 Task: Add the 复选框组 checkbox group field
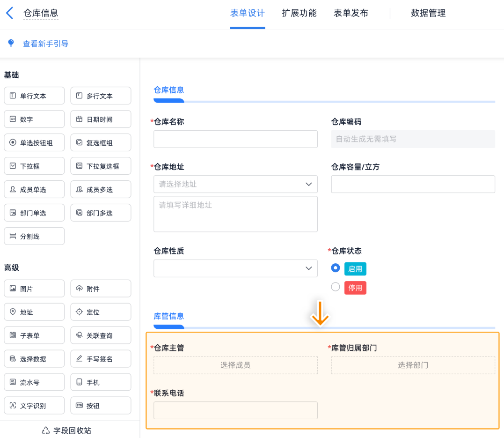click(101, 142)
